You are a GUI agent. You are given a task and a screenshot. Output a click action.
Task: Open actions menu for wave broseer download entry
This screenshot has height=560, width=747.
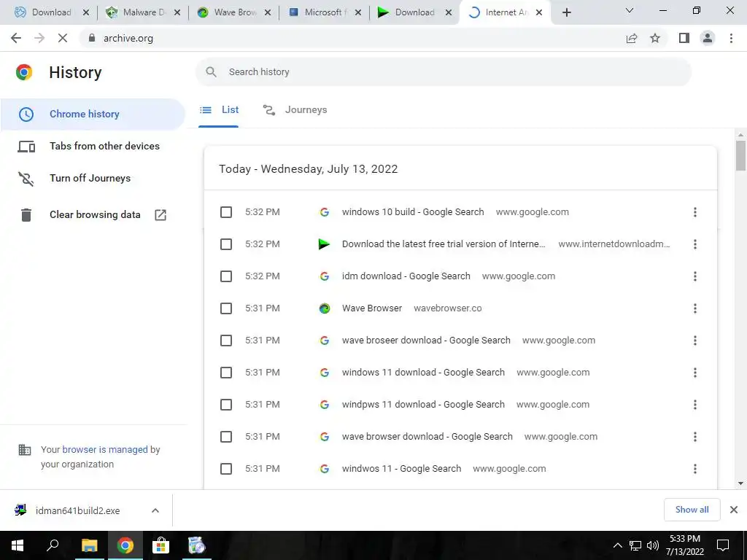pos(695,341)
